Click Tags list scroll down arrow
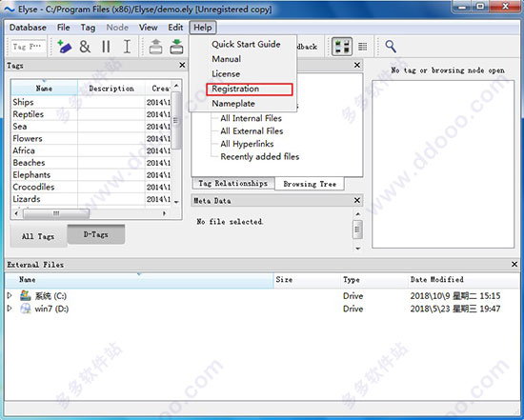 click(x=176, y=202)
